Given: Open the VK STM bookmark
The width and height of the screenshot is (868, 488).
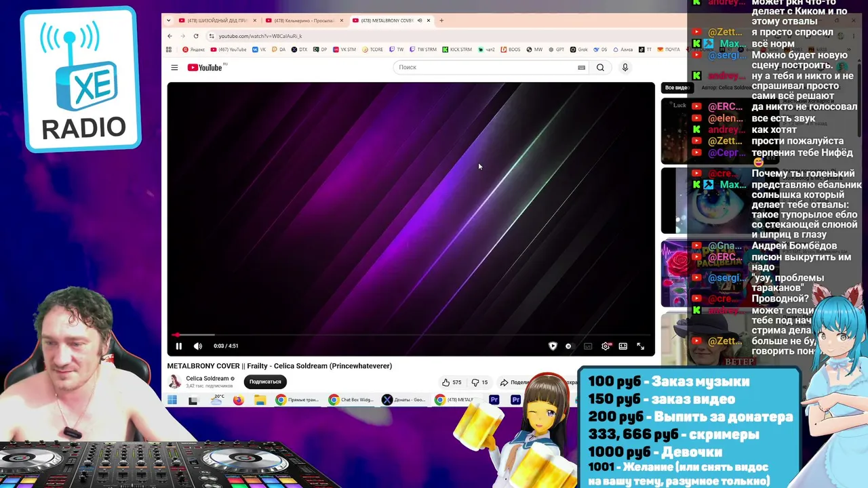Looking at the screenshot, I should pos(344,49).
